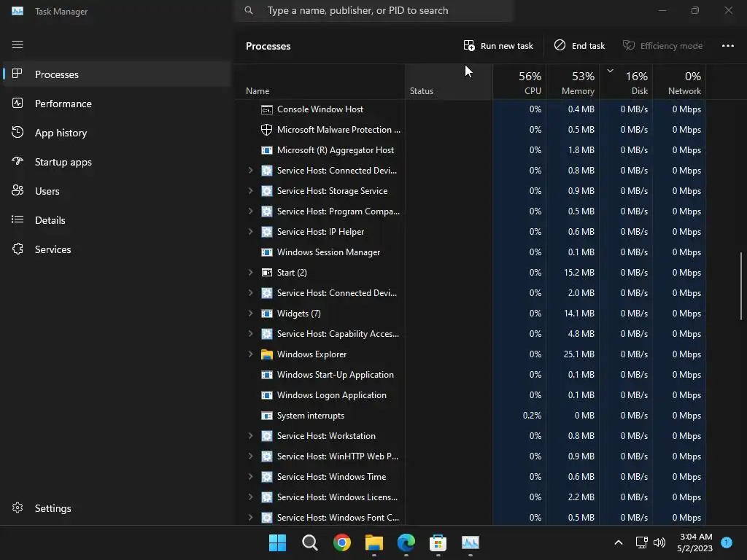This screenshot has height=560, width=747.
Task: Switch to App history
Action: (x=117, y=133)
